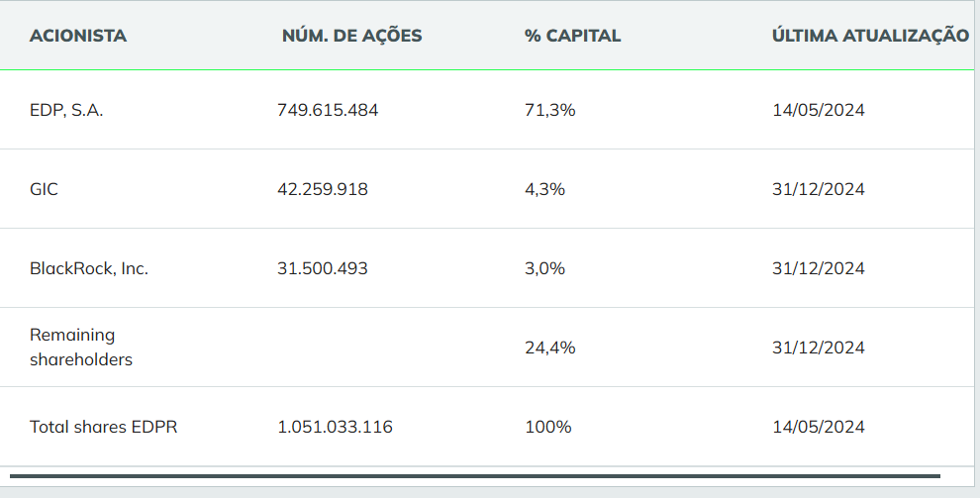The width and height of the screenshot is (980, 498).
Task: Click the 24,4% capital value
Action: point(549,348)
